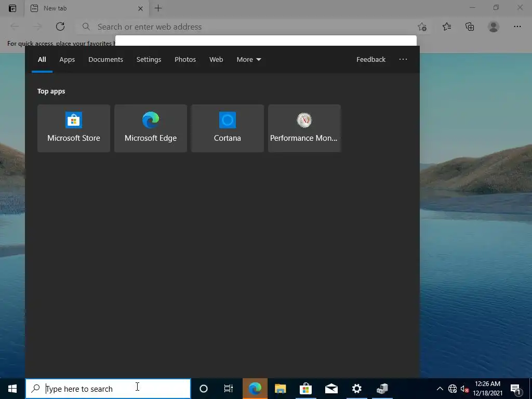
Task: Open a new tab in Edge
Action: pyautogui.click(x=158, y=8)
